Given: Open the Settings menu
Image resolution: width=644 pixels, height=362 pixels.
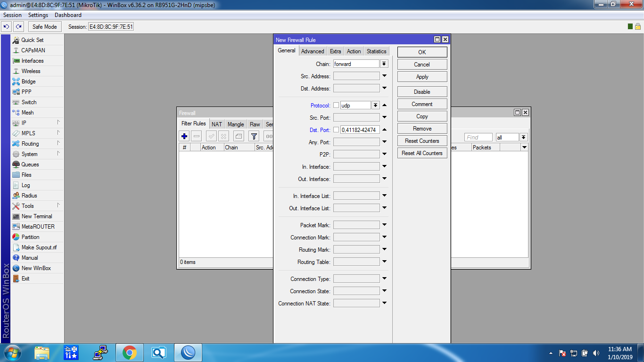Looking at the screenshot, I should point(38,15).
